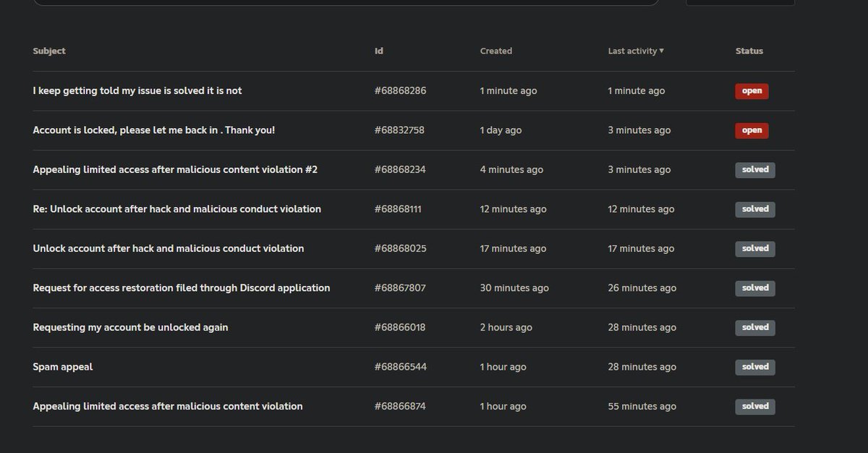The width and height of the screenshot is (868, 453).
Task: Open 'Account is locked, please let me back in' ticket
Action: (x=154, y=130)
